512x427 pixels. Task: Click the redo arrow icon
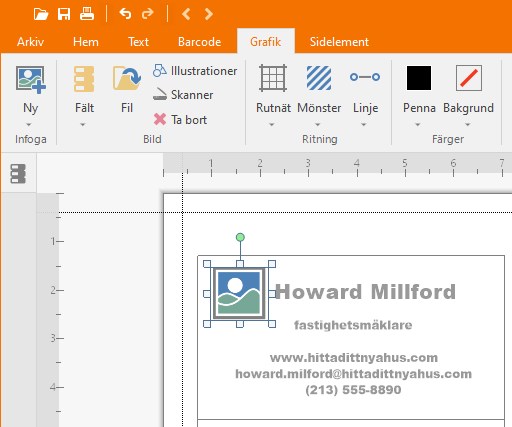tap(147, 14)
